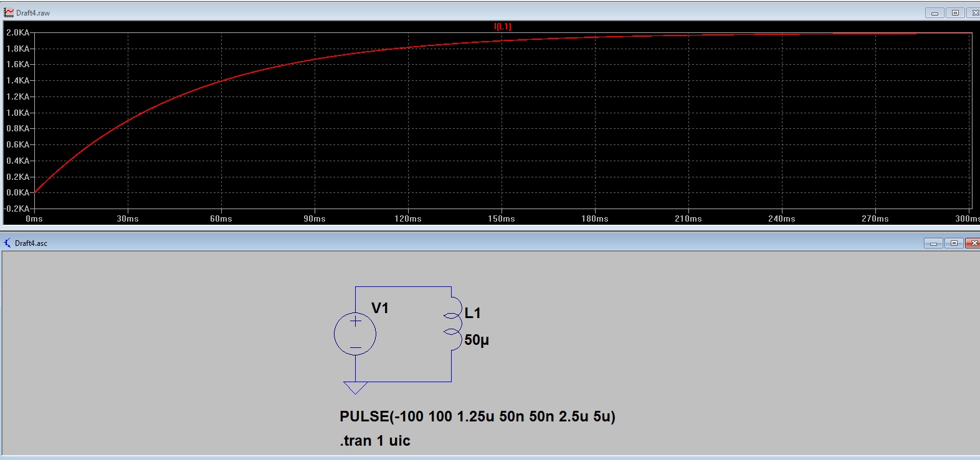Click the L1 component label
This screenshot has width=980, height=460.
pos(473,313)
